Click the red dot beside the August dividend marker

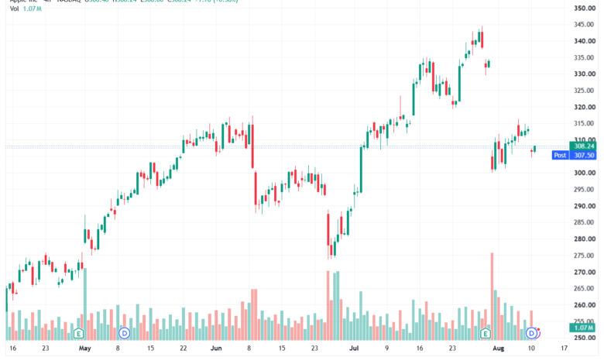pyautogui.click(x=538, y=330)
